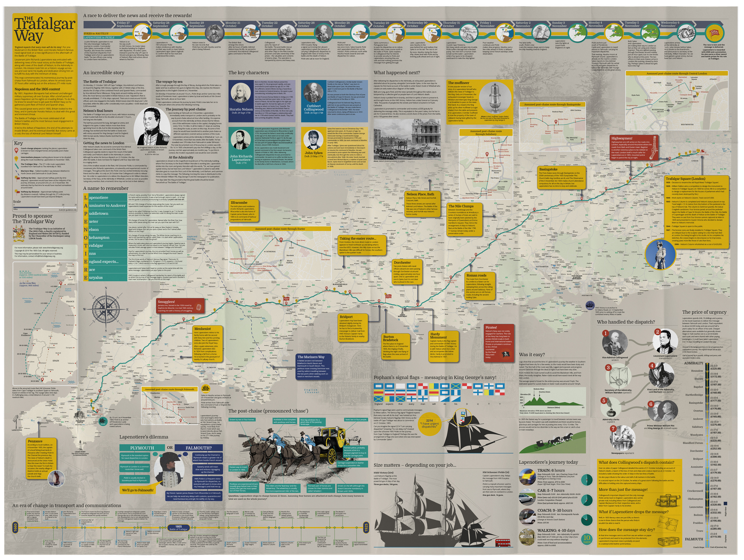744x560 pixels.
Task: Select numbered circle 6 beside Prime Minister Pitt
Action: tap(651, 404)
